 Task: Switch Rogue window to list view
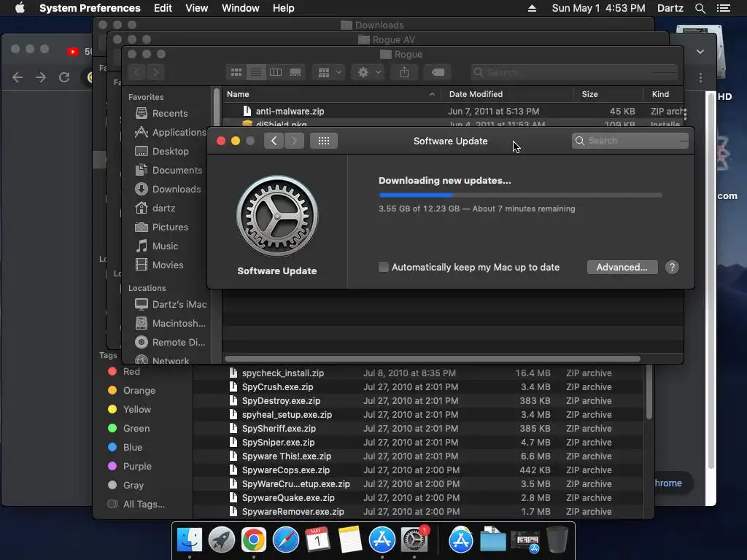[256, 72]
